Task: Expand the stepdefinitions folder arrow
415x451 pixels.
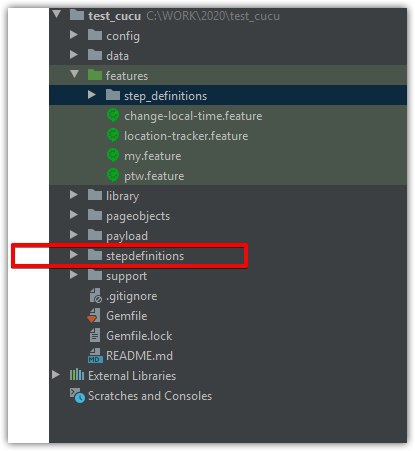Action: pos(74,255)
